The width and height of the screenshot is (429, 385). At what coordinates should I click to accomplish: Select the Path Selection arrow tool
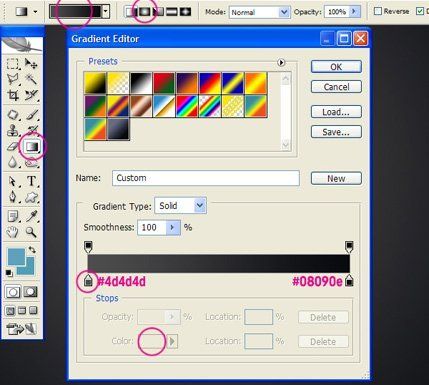tap(13, 182)
